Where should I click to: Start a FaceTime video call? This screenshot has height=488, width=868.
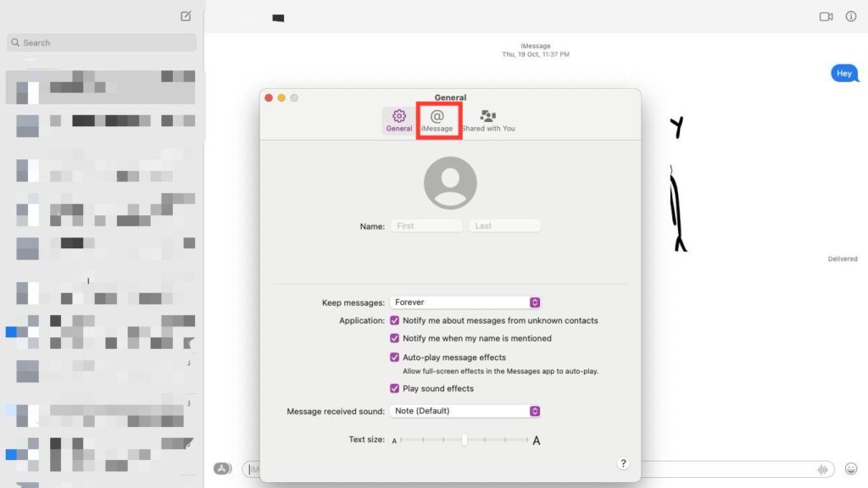point(826,17)
